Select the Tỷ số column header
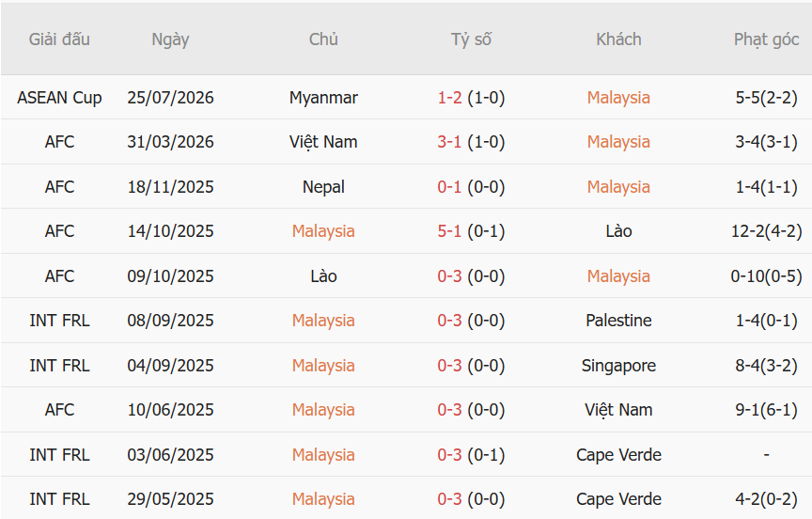The width and height of the screenshot is (812, 519). click(471, 39)
